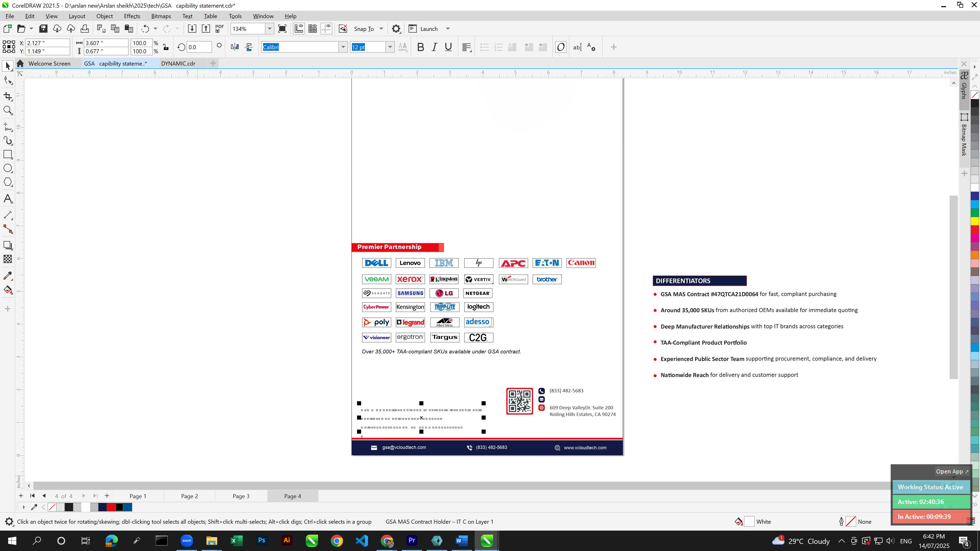
Task: Toggle show rulers button
Action: (299, 29)
